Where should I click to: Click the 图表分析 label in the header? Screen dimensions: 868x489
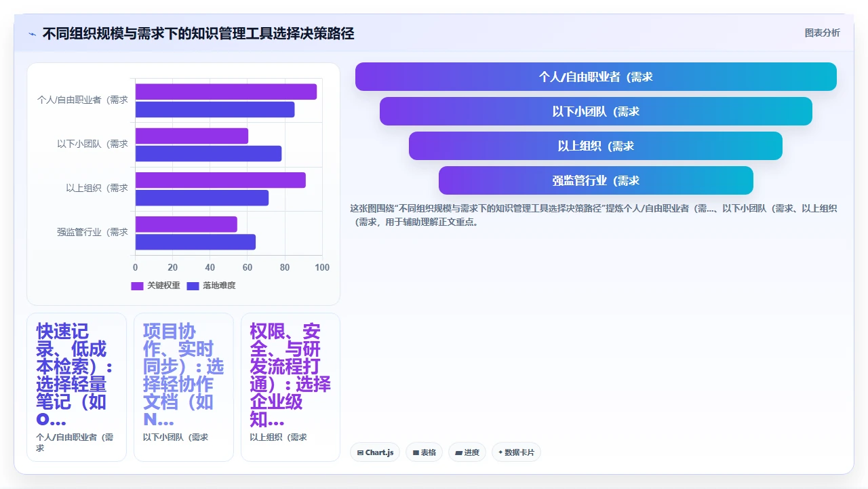pyautogui.click(x=822, y=33)
